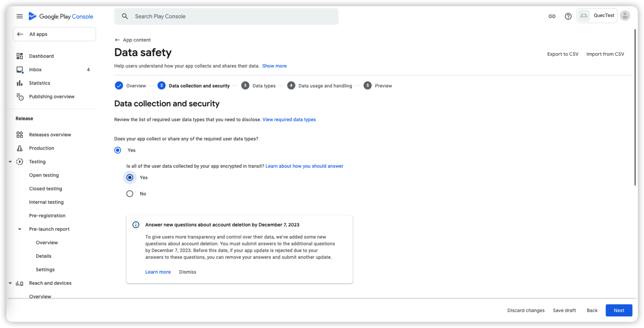Click Save draft

tap(564, 310)
